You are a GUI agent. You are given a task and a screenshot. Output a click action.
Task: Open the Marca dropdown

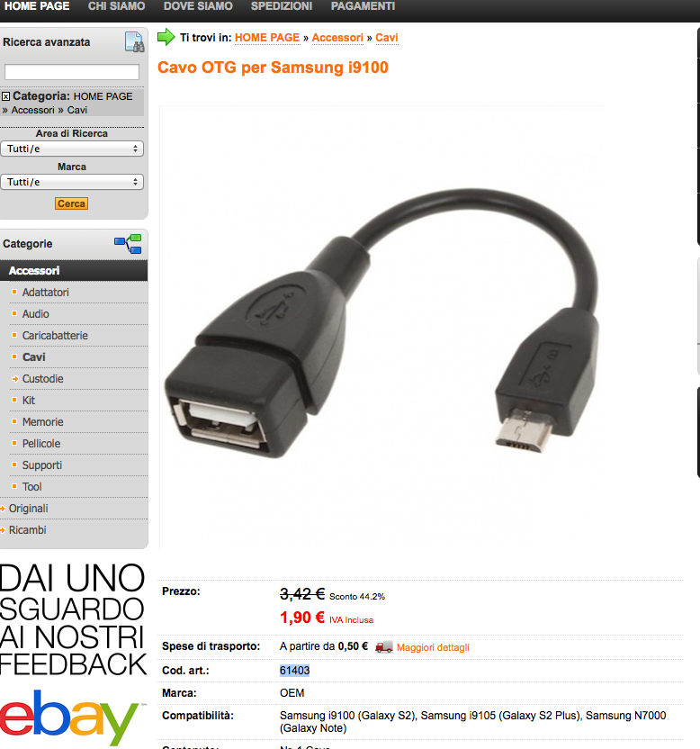tap(72, 182)
